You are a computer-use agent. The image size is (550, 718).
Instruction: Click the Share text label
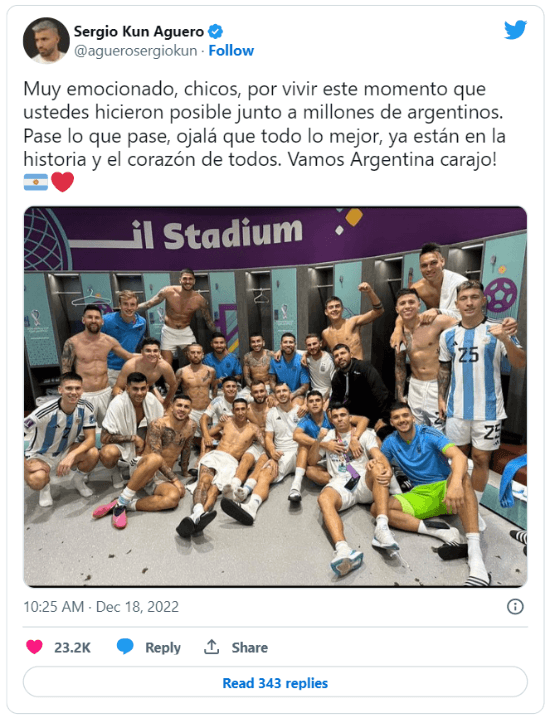click(x=250, y=647)
